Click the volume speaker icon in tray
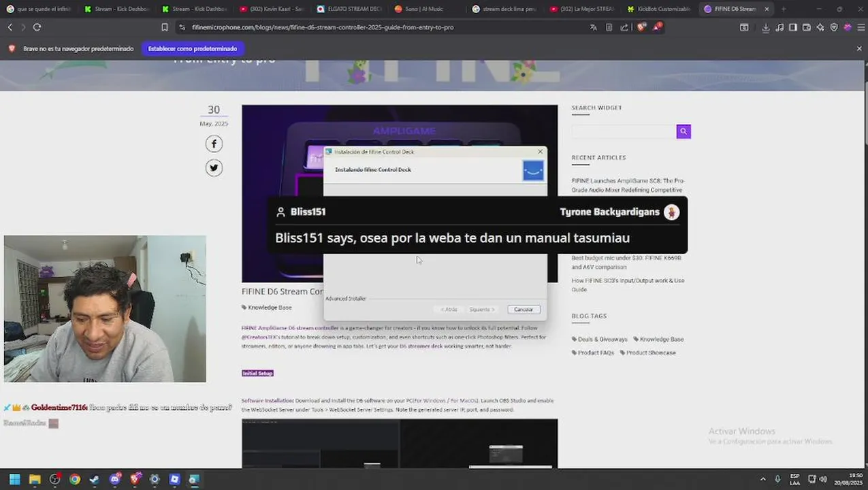Image resolution: width=868 pixels, height=490 pixels. pyautogui.click(x=824, y=479)
